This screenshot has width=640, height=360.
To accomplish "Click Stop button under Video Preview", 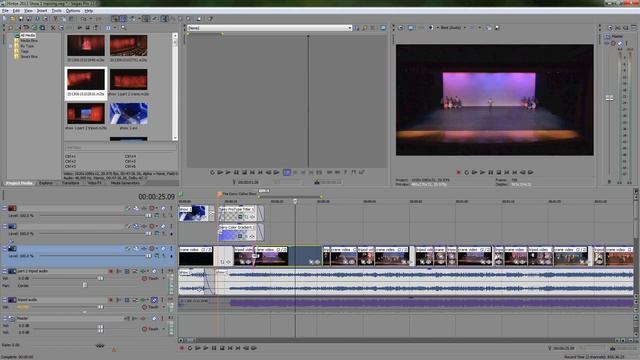I will 499,172.
